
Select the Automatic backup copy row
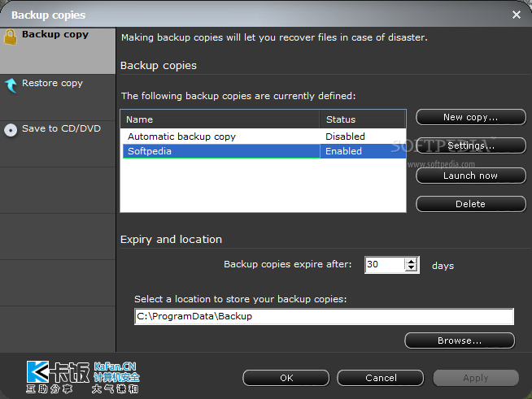click(263, 137)
